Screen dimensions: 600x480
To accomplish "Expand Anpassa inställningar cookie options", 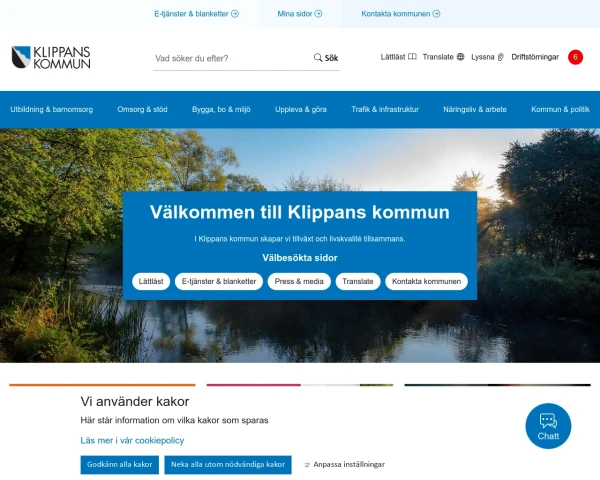I will click(344, 464).
